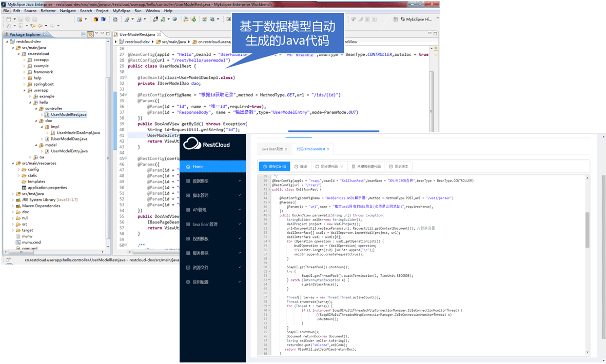This screenshot has width=606, height=364.
Task: Open the New file dropdown arrow
Action: click(x=15, y=19)
